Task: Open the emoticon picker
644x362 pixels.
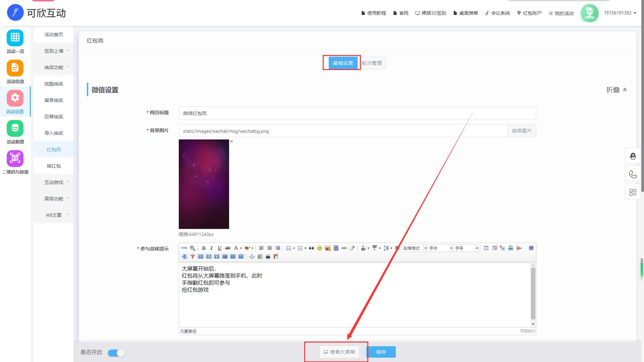Action: tap(320, 248)
